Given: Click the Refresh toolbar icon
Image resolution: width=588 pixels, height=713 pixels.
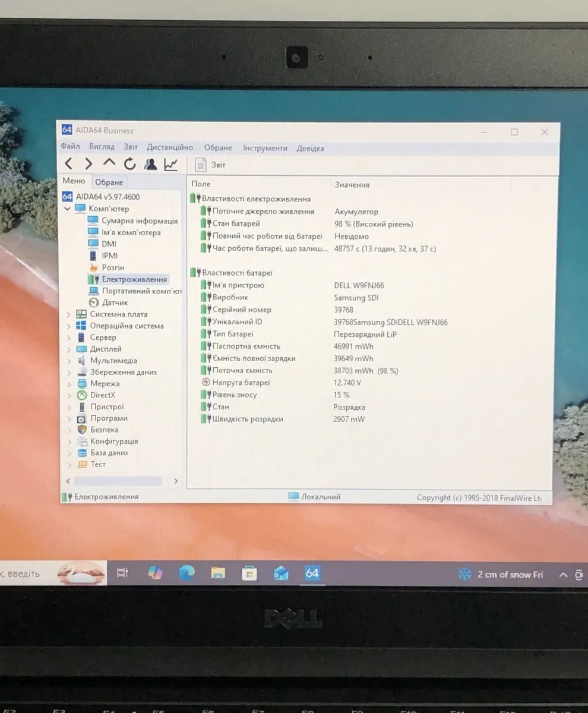Looking at the screenshot, I should pyautogui.click(x=129, y=164).
